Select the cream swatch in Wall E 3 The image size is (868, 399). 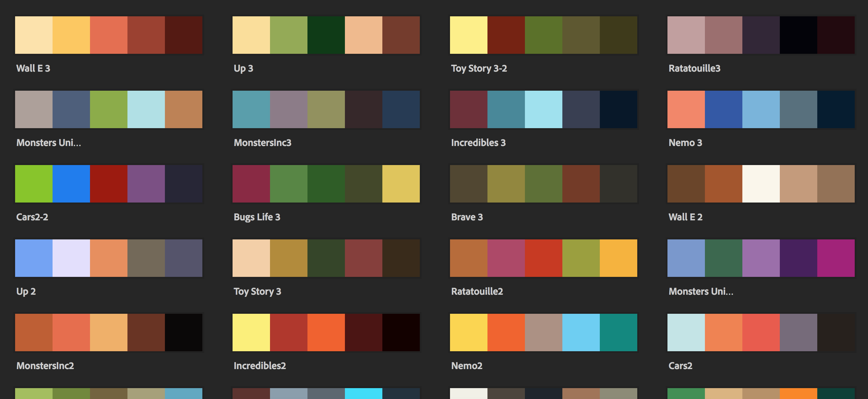tap(34, 35)
